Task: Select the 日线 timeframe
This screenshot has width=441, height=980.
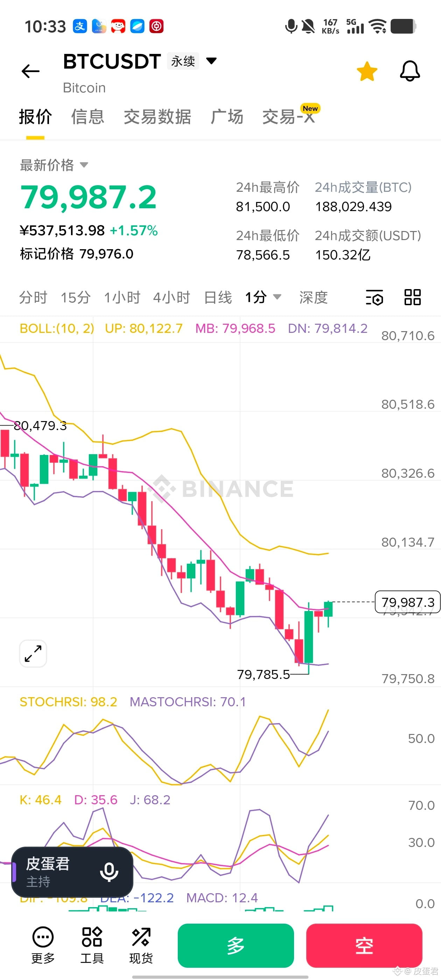Action: point(218,297)
